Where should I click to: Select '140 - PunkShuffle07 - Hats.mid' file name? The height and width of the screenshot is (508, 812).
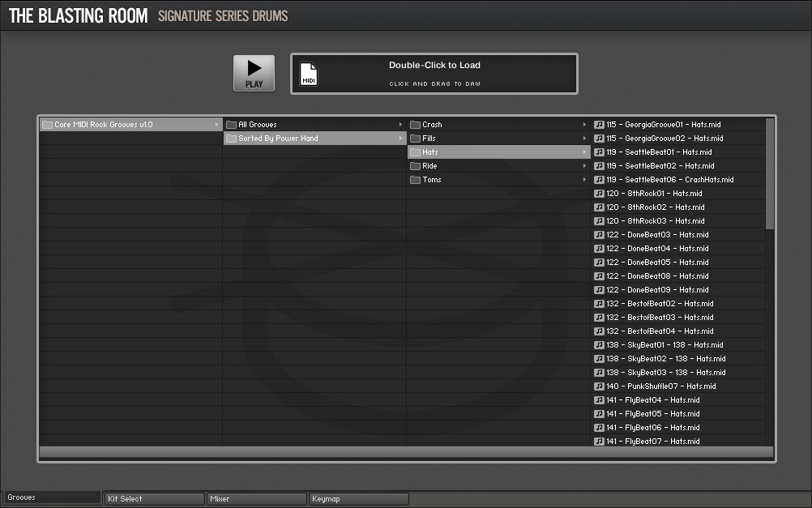point(661,386)
